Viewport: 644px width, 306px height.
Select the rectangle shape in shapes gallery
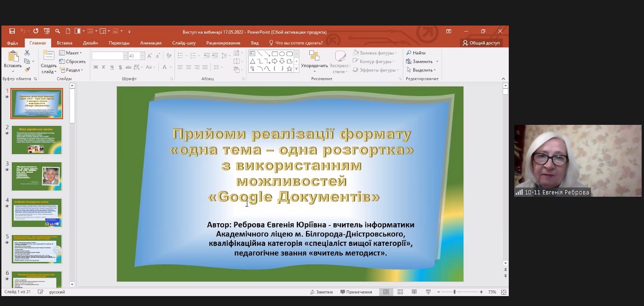(x=274, y=53)
